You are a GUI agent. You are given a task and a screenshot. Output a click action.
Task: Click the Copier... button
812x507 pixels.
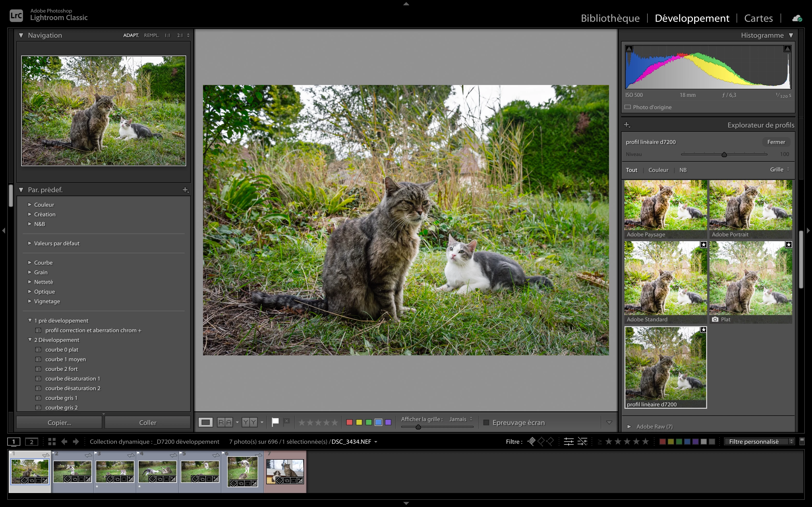59,422
